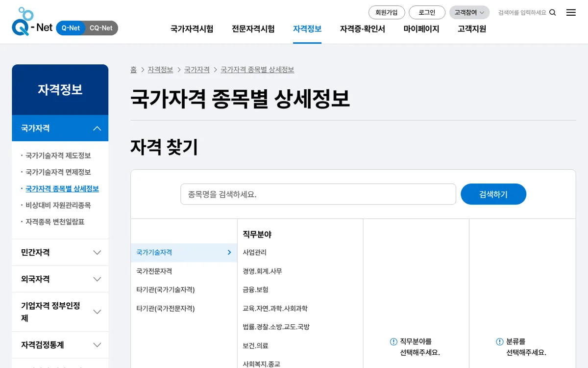Click the Q-Net logo
Image resolution: width=588 pixels, height=368 pixels.
(x=32, y=22)
